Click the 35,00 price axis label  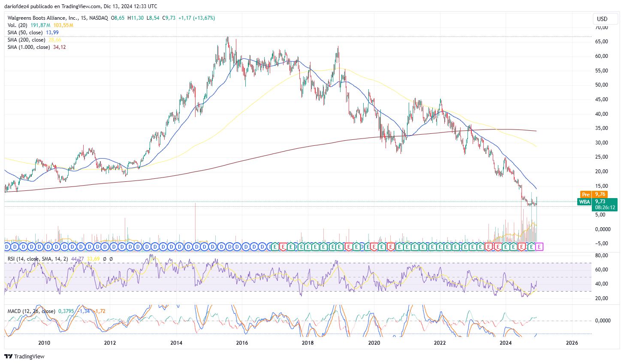coord(602,128)
